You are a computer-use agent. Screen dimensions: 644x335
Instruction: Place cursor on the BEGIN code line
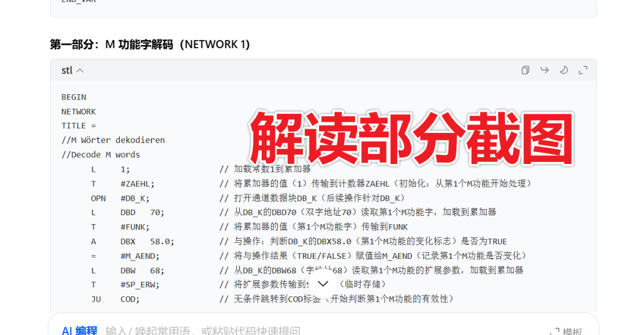(x=74, y=97)
